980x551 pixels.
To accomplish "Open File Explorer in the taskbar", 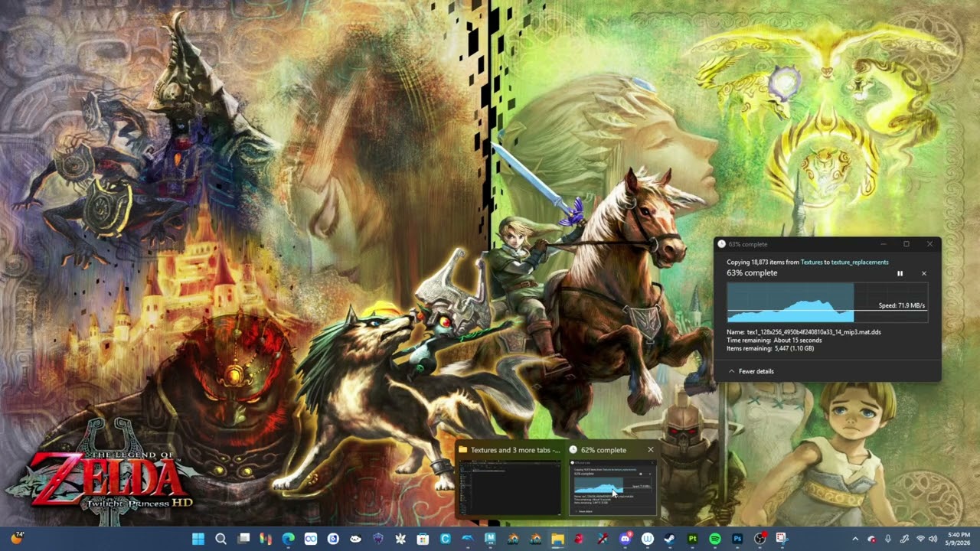I will (x=557, y=539).
